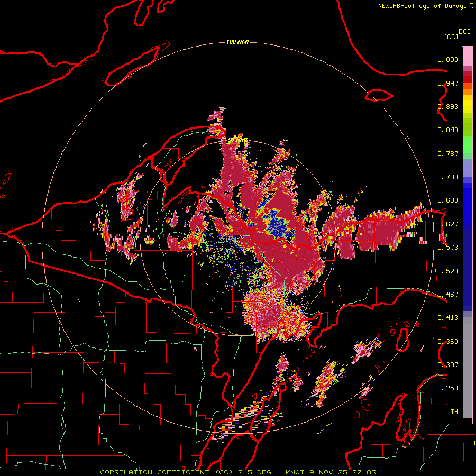Image resolution: width=476 pixels, height=476 pixels.
Task: Select the 0.627 scale value
Action: pos(448,224)
